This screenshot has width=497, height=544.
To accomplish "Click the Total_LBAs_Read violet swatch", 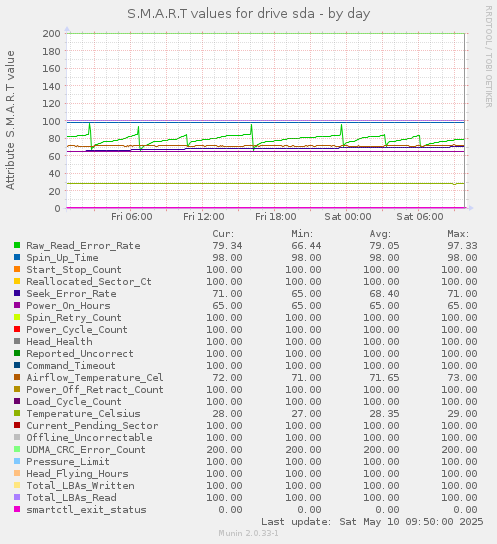I will pos(17,497).
